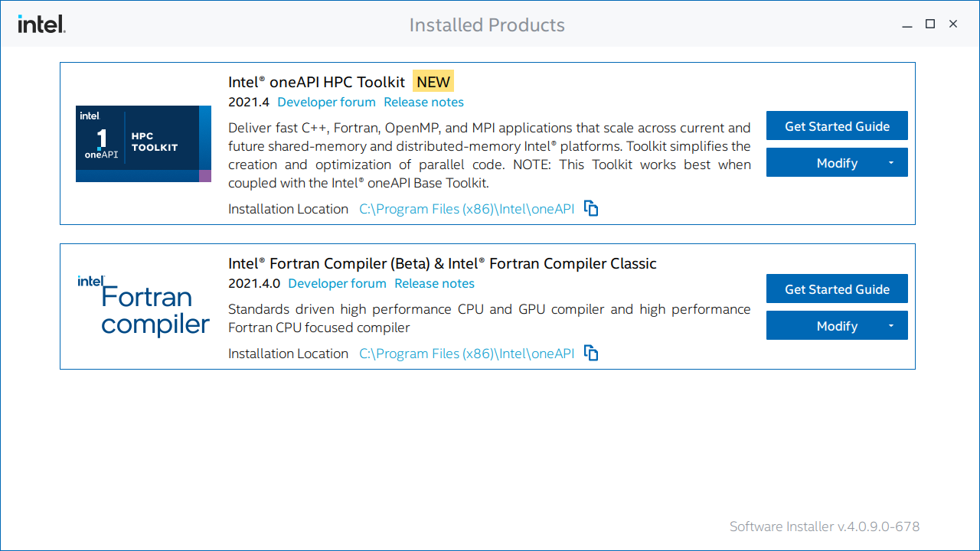Click the NEW badge next to HPC Toolkit
Screen dimensions: 980x551
tap(433, 81)
